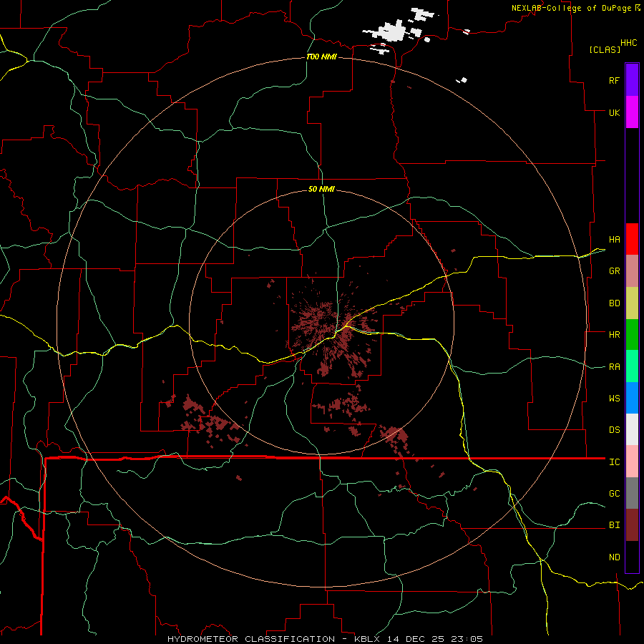Screen dimensions: 644x644
Task: Click the '50 NMI' range ring label
Action: click(x=321, y=189)
